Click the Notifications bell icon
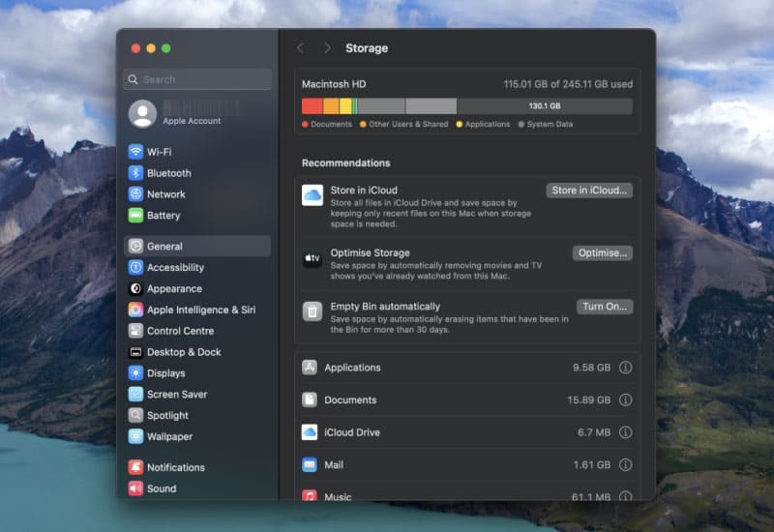 [135, 467]
